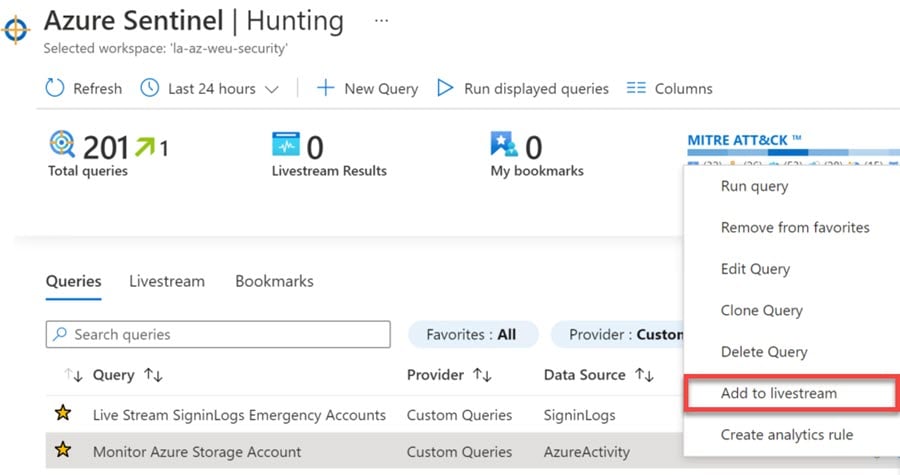Select the Monitor Azure Storage Account query
The height and width of the screenshot is (475, 900).
[x=197, y=452]
